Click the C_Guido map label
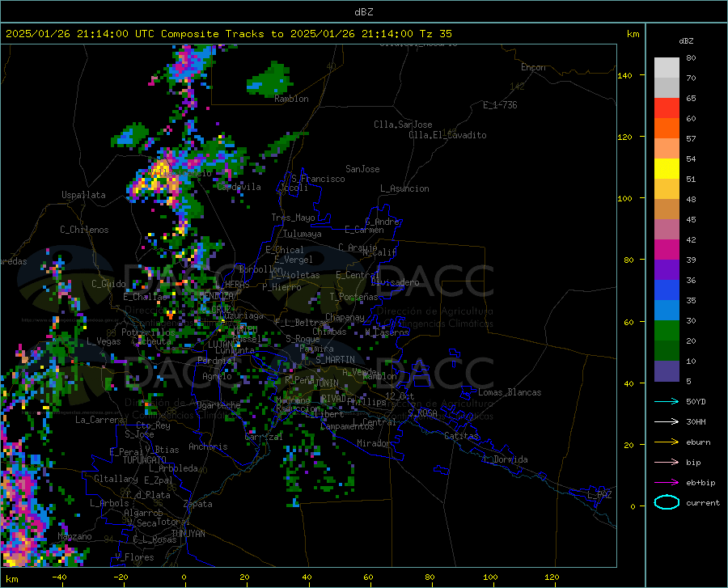Image resolution: width=728 pixels, height=588 pixels. (x=108, y=284)
